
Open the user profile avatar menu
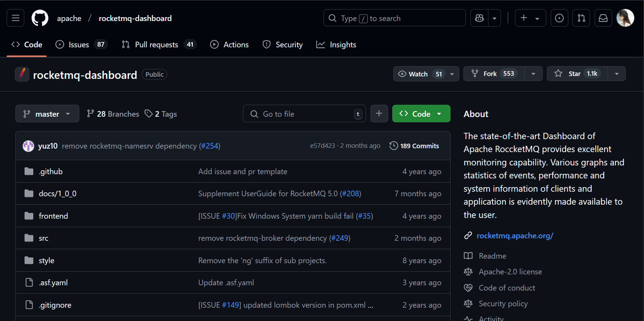[625, 18]
